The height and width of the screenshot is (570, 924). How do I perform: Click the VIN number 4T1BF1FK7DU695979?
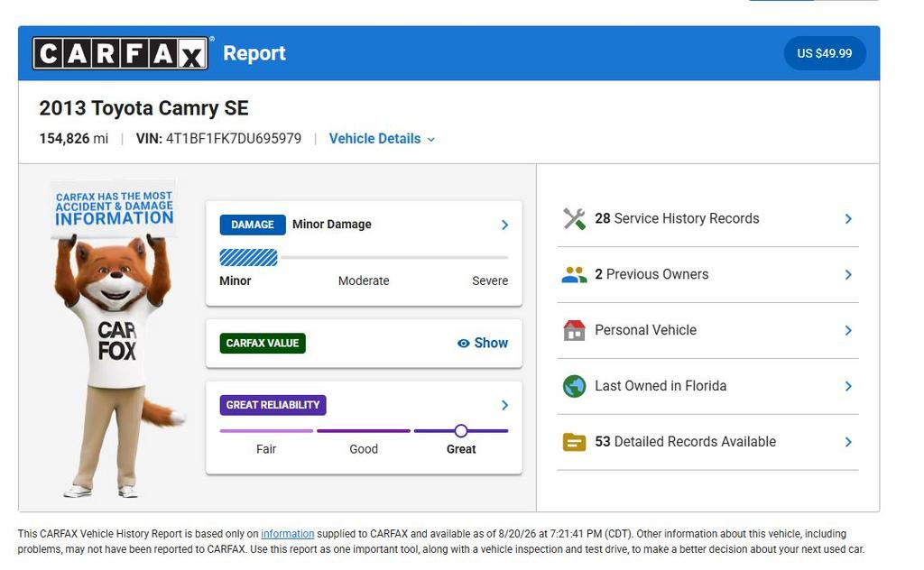click(x=234, y=139)
